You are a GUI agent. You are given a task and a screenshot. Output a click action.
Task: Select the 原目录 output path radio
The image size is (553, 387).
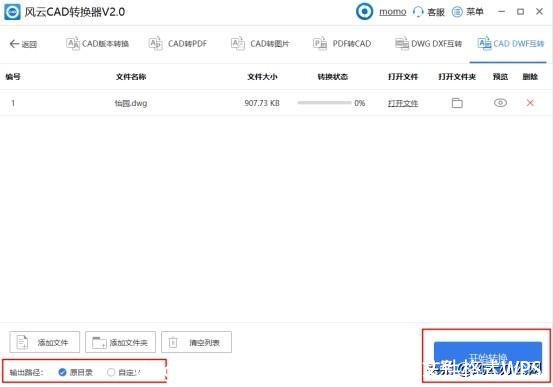pyautogui.click(x=62, y=372)
